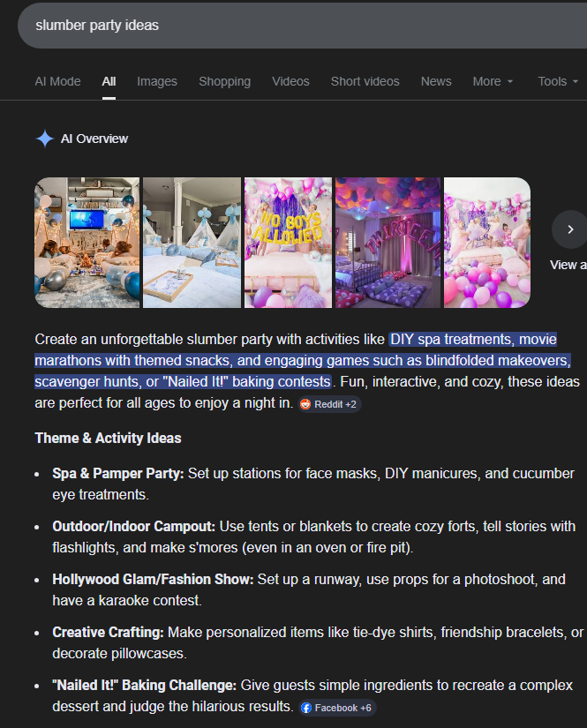Click the AI Overview sparkle icon
587x728 pixels.
point(45,139)
